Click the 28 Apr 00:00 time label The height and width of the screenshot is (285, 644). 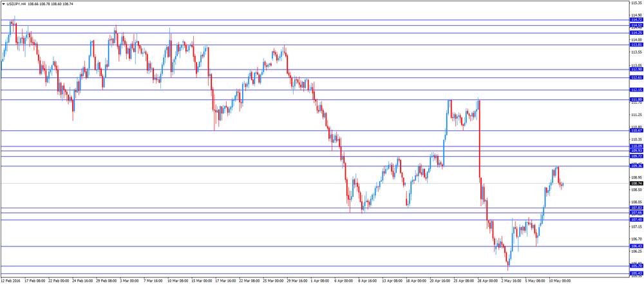tap(488, 281)
